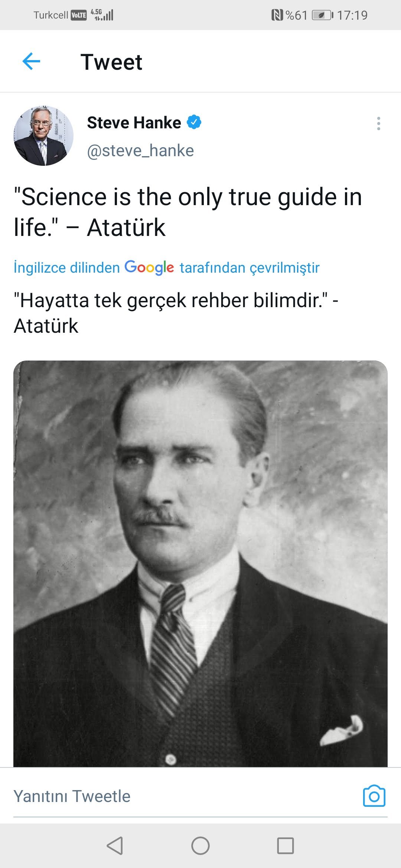401x868 pixels.
Task: Open the Steve Hanke display name
Action: (134, 122)
